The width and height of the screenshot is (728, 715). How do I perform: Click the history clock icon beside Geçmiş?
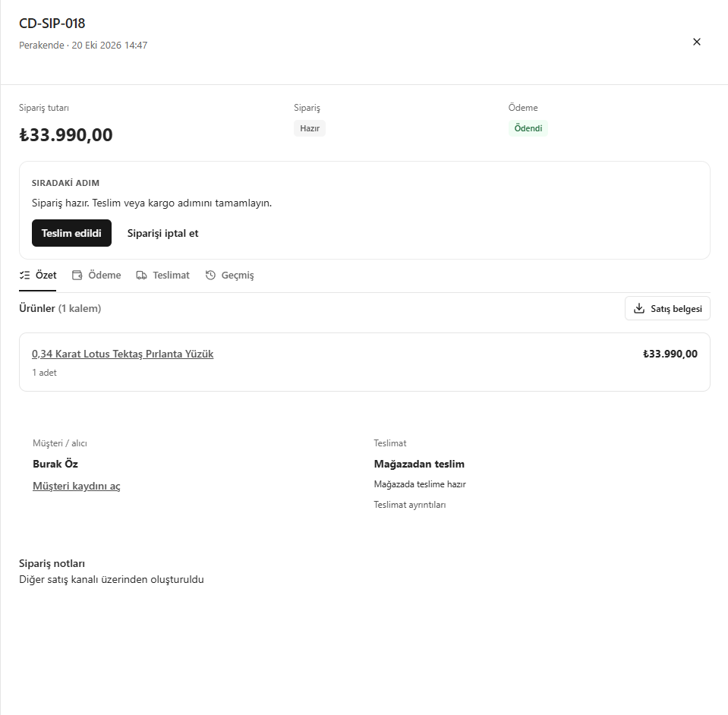tap(210, 276)
